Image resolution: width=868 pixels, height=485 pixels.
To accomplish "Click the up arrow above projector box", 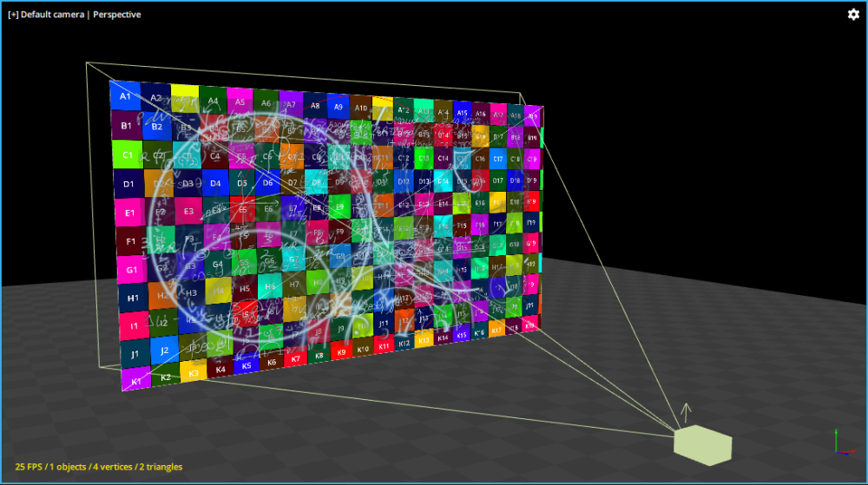I will pyautogui.click(x=686, y=413).
